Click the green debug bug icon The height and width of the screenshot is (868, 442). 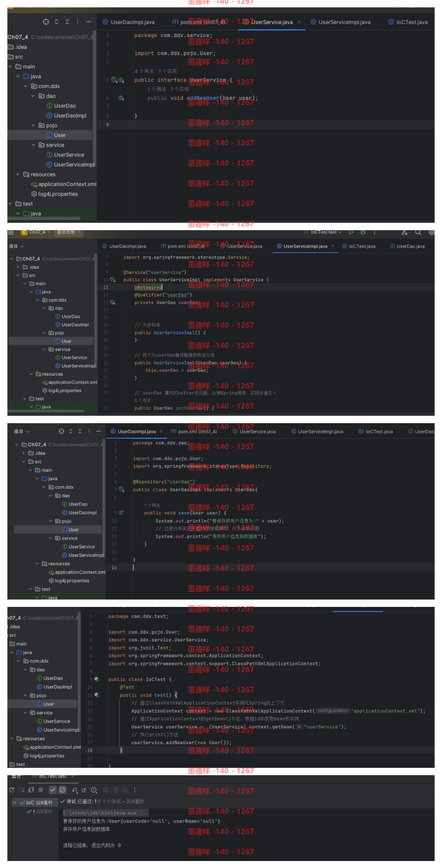[363, 232]
